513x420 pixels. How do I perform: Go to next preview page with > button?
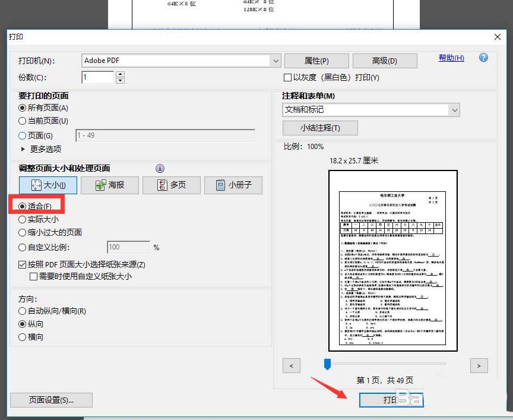tap(479, 366)
